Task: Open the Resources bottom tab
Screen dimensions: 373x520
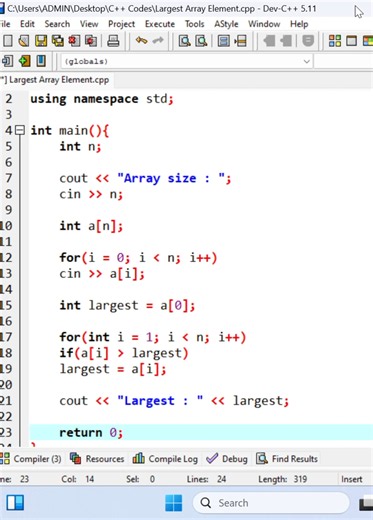Action: tap(97, 459)
